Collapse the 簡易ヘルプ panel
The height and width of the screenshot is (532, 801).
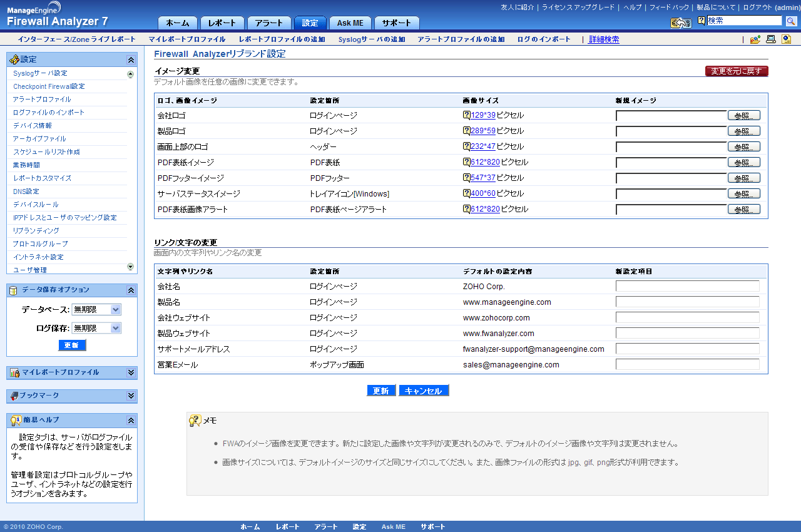coord(131,419)
